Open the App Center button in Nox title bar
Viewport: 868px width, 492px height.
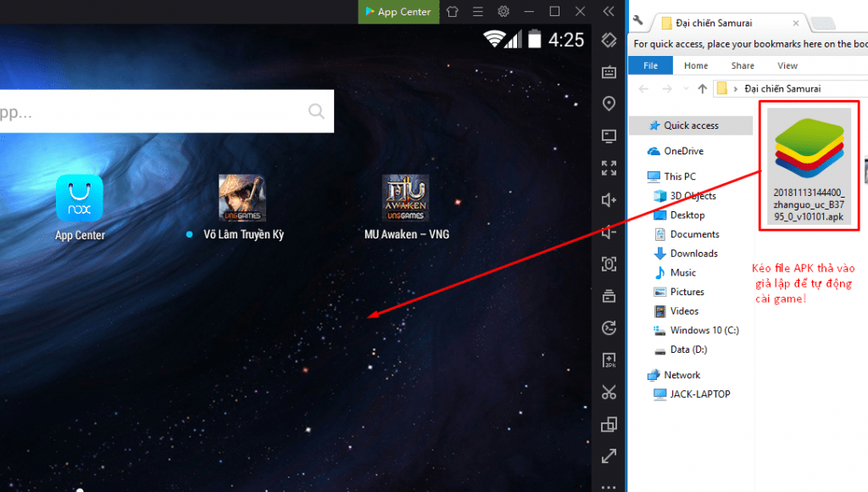pyautogui.click(x=398, y=12)
